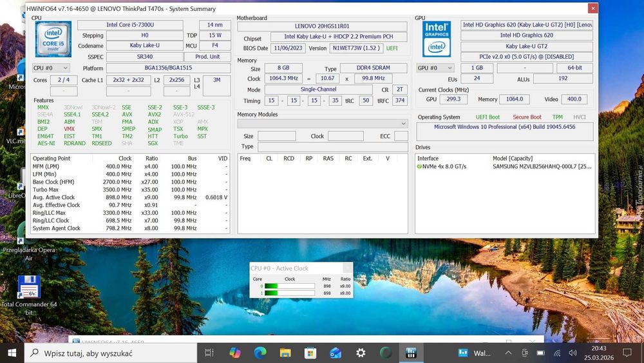Screen dimensions: 644x363
Task: Close the CPU #0 Active Clock window
Action: coord(348,268)
